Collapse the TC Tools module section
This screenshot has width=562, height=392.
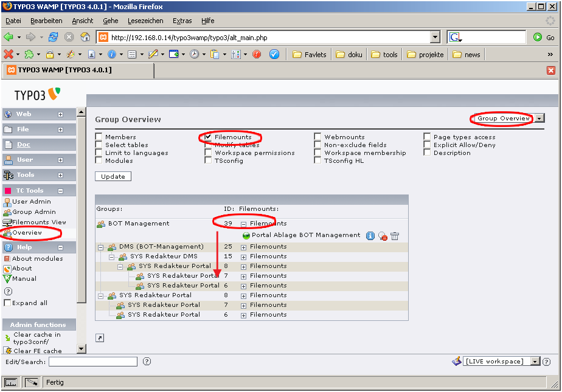60,191
